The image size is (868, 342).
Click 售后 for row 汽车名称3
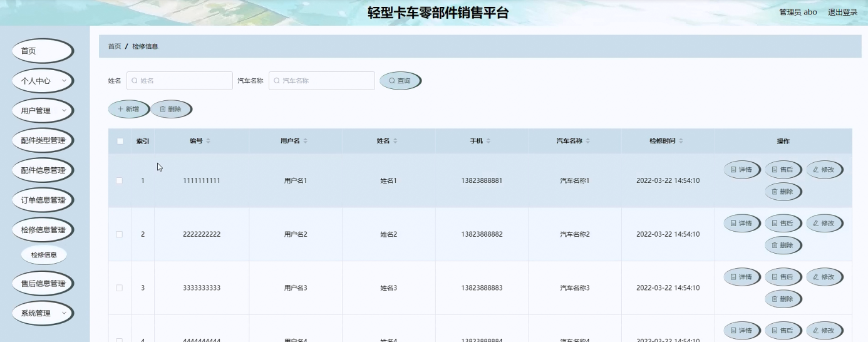coord(783,277)
